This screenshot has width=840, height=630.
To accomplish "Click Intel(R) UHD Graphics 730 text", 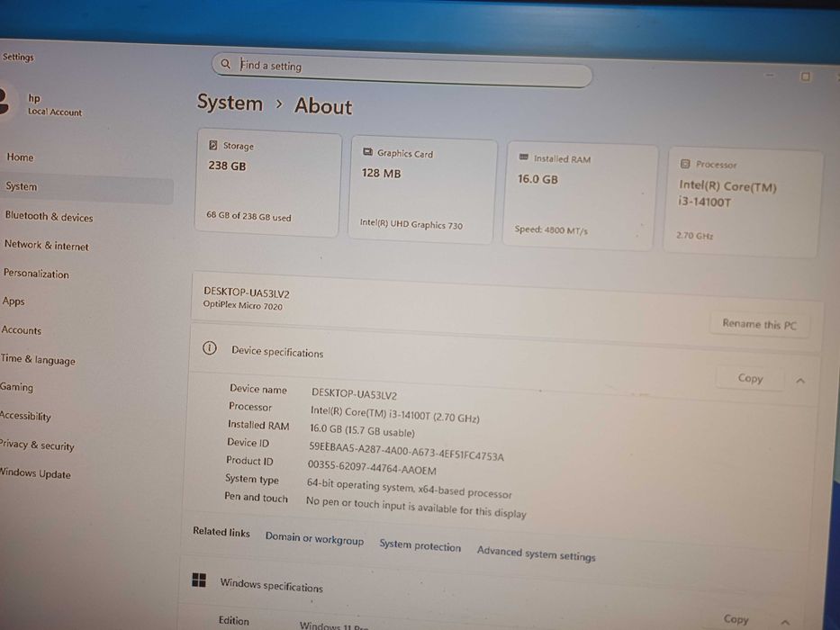I will pos(411,224).
